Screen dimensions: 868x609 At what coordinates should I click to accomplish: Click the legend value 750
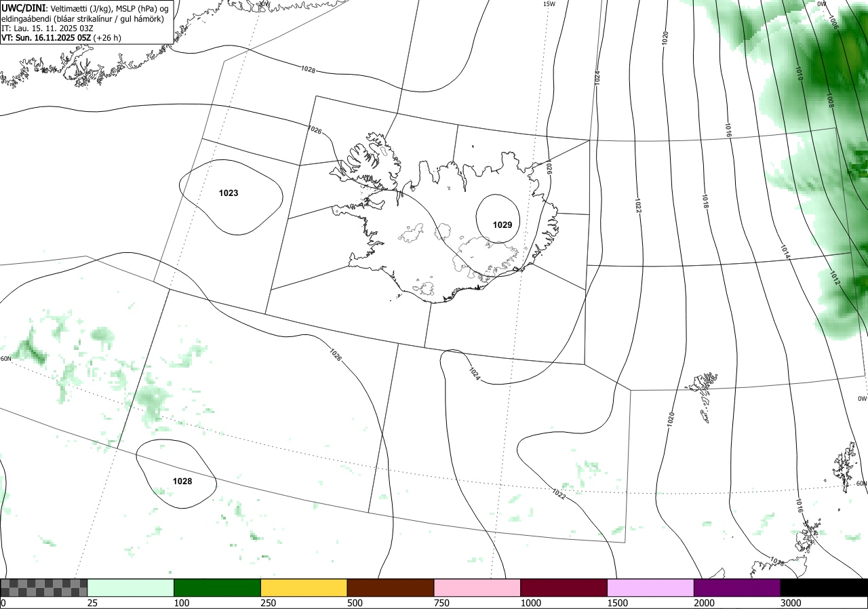point(441,603)
